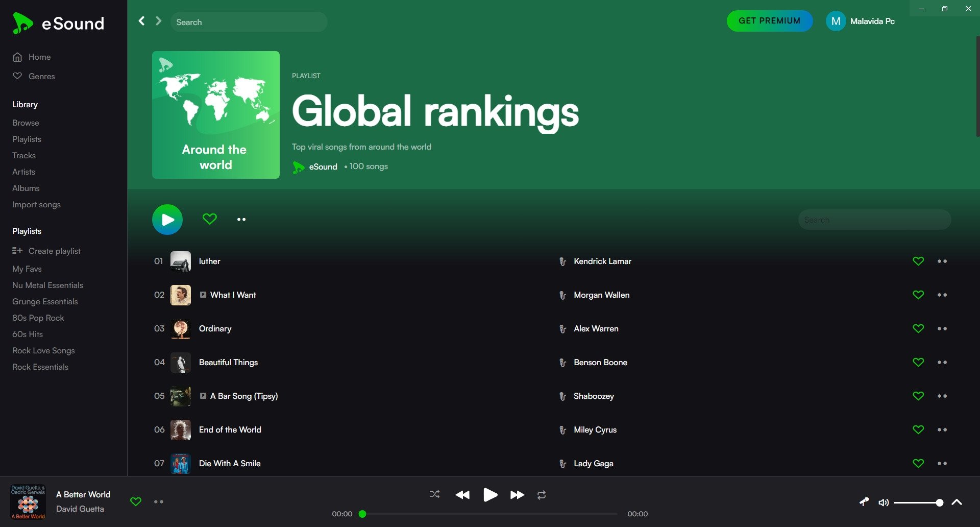Toggle favorite on What I Want
This screenshot has height=527, width=980.
[918, 295]
